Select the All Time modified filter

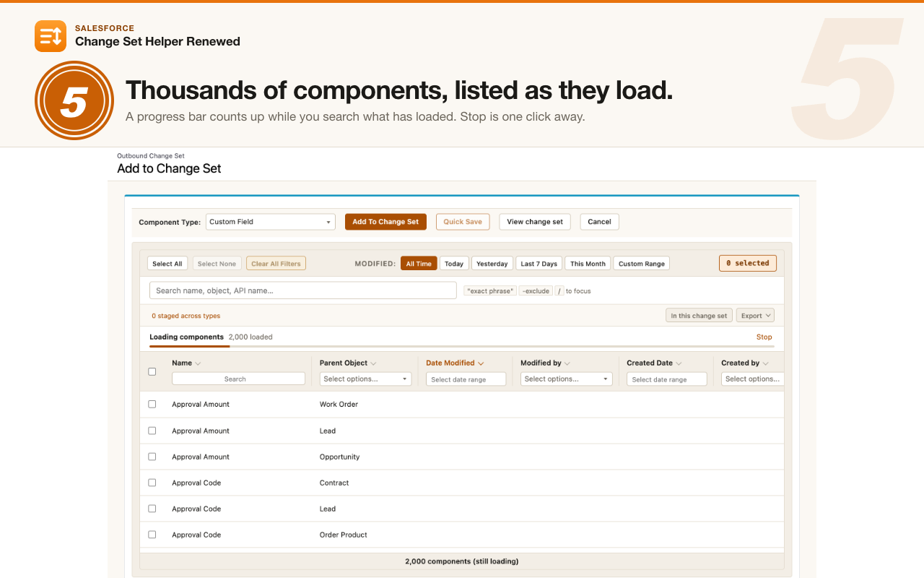[x=419, y=264]
